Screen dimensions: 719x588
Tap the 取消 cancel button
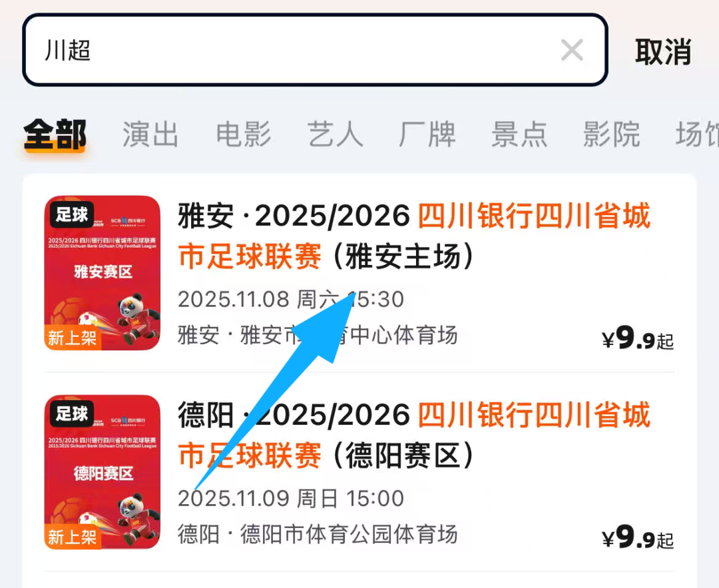[663, 52]
